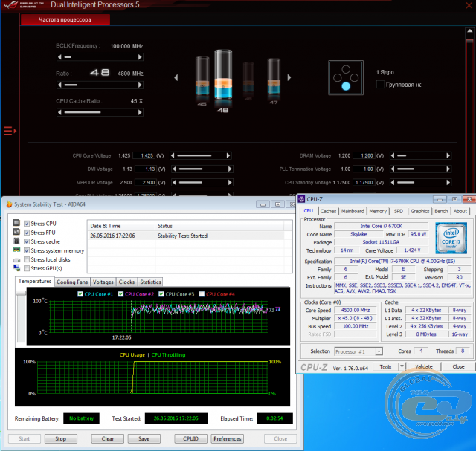The image size is (476, 451).
Task: Click the core selector diagram box
Action: click(x=346, y=78)
